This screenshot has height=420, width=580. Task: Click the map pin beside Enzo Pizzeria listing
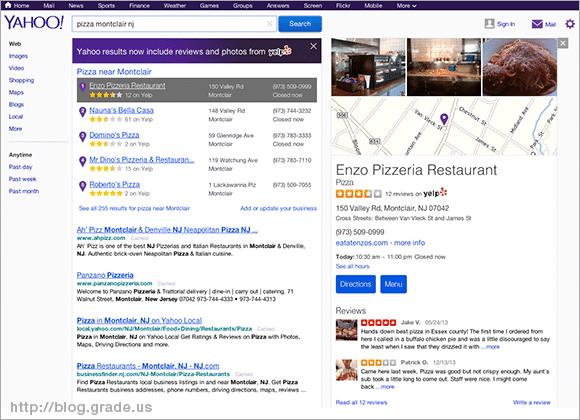point(82,87)
